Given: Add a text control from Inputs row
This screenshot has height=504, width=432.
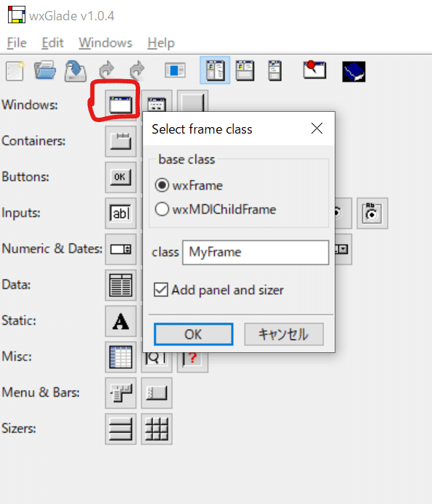Looking at the screenshot, I should click(x=121, y=214).
